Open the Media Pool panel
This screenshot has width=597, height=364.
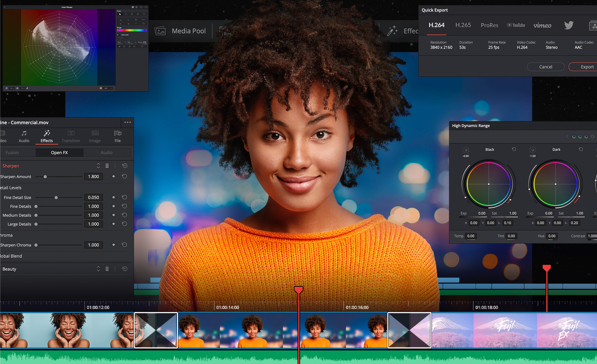point(180,31)
